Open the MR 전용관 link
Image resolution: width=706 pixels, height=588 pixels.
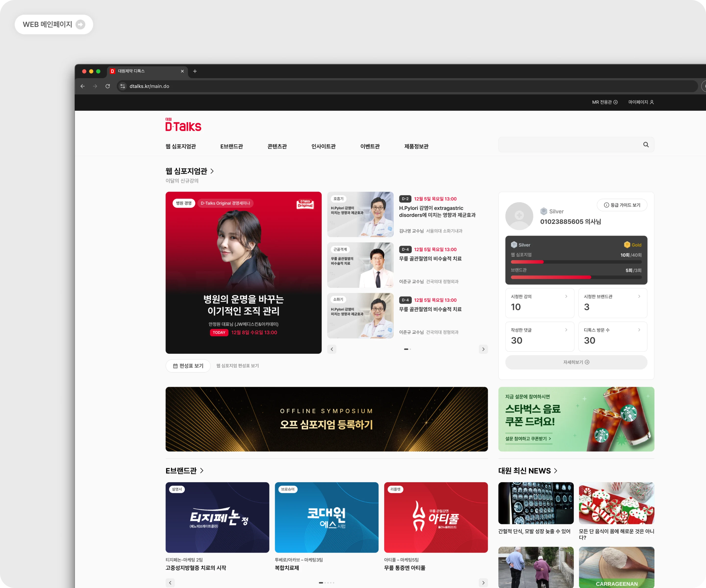click(605, 102)
